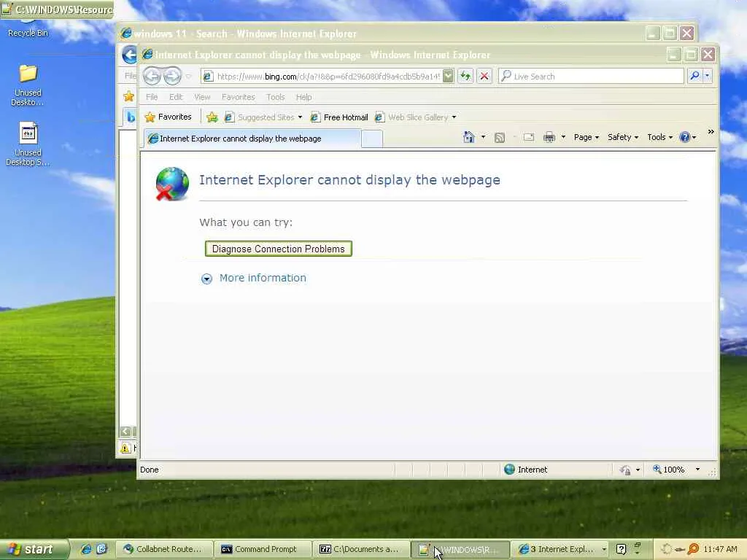Click the orange magnifier system tray icon
This screenshot has width=747, height=560.
pyautogui.click(x=693, y=549)
